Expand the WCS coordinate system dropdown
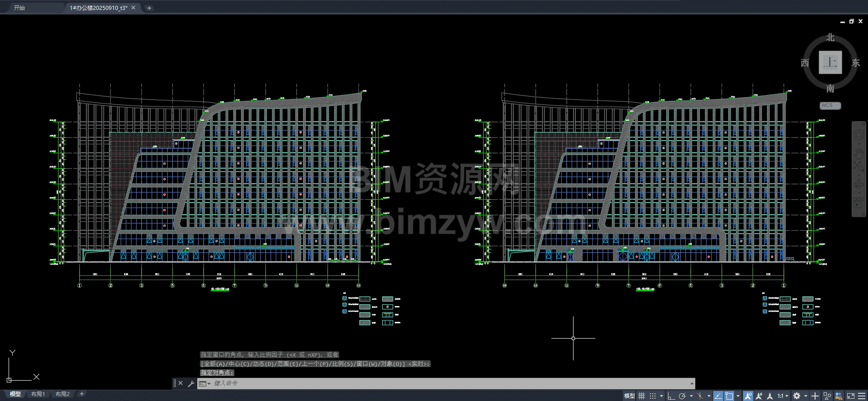 pyautogui.click(x=830, y=106)
